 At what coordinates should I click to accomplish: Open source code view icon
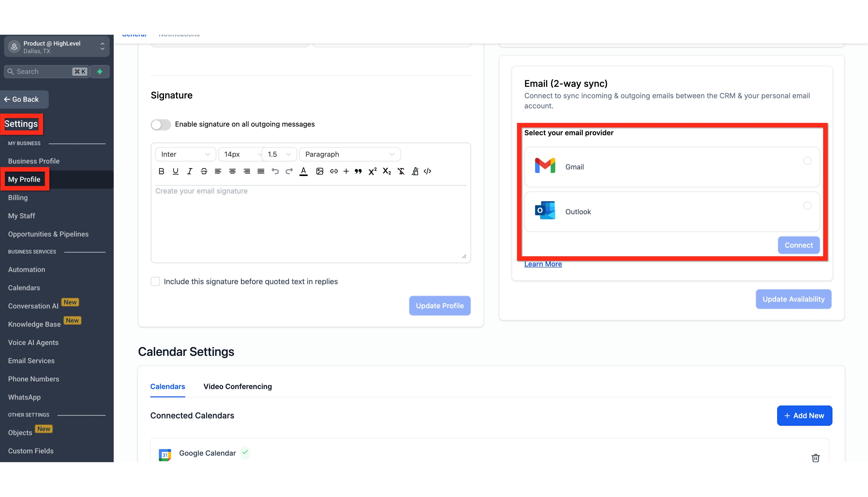coord(427,171)
